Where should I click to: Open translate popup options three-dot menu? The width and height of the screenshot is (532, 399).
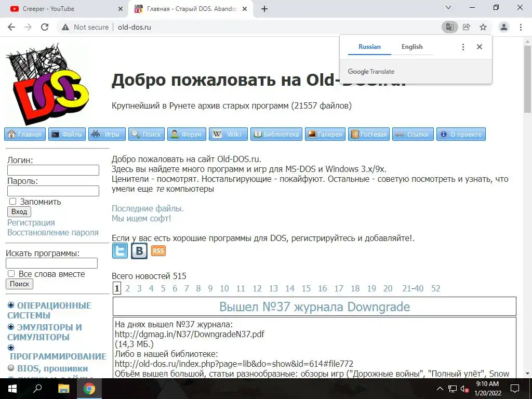pos(463,47)
